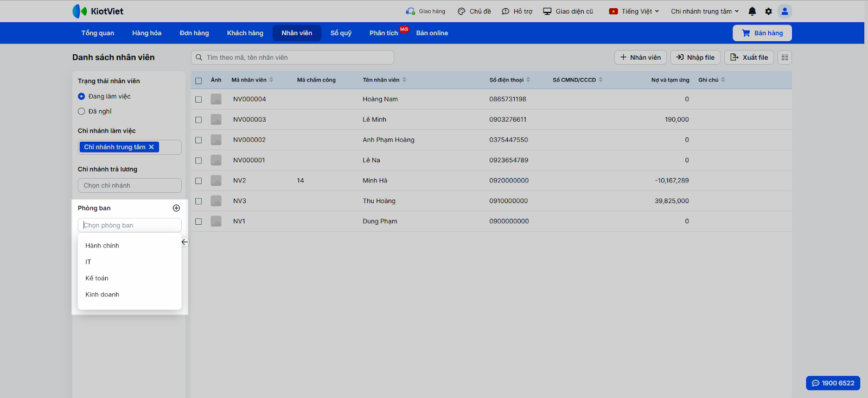Viewport: 868px width, 398px height.
Task: Remove the Chi nhánh trung tâm filter tag
Action: tap(151, 147)
